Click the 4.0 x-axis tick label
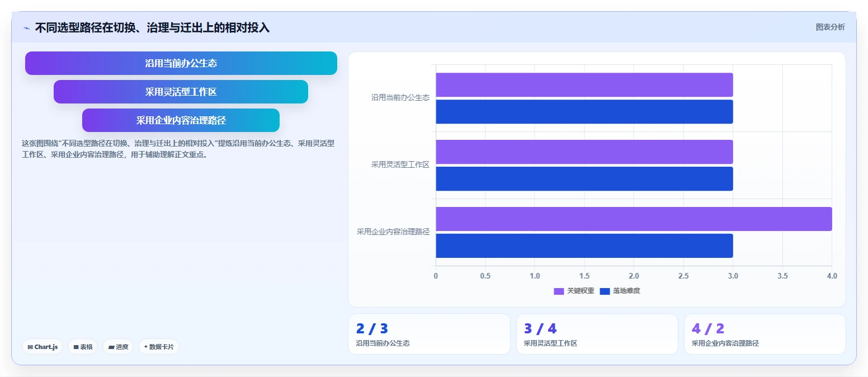 click(832, 276)
